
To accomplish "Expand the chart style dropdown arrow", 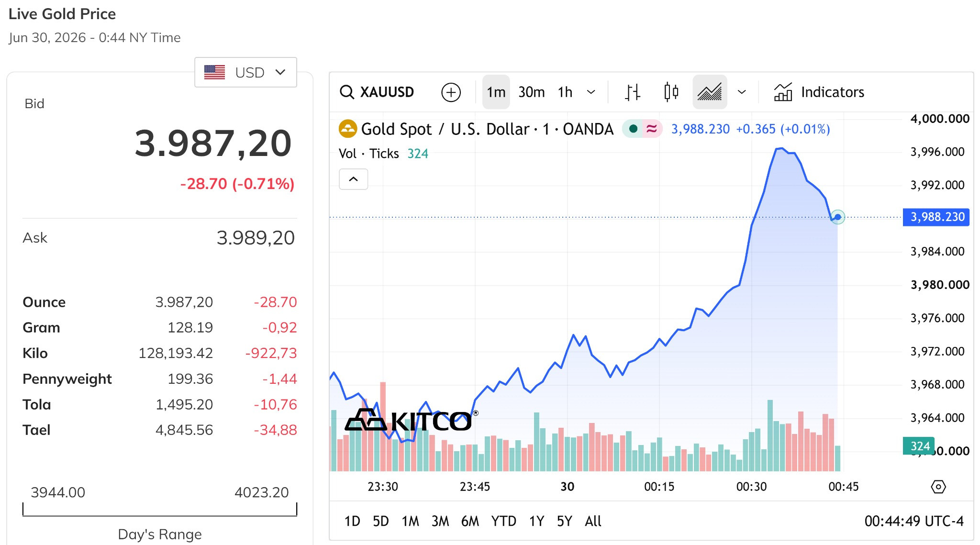I will point(742,92).
